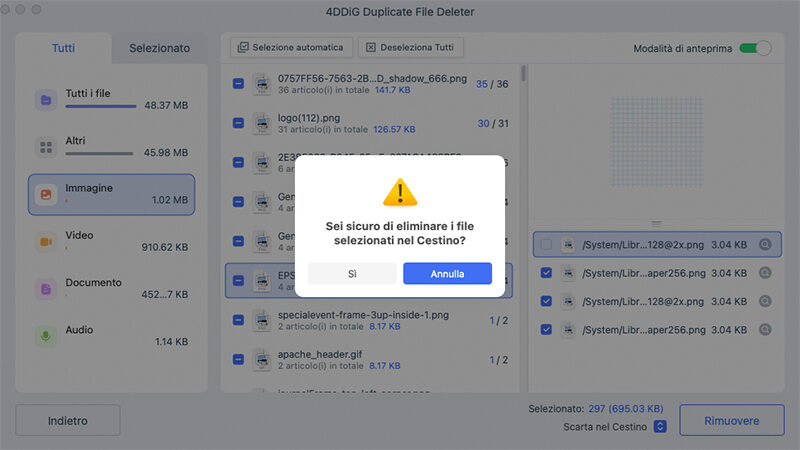
Task: Click the file list vertical scrollbar
Action: tap(523, 73)
